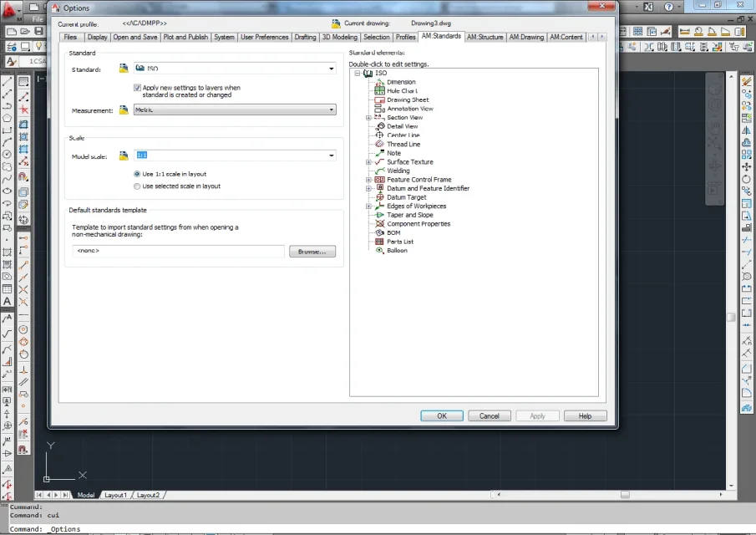Click the drawing area's vertical scrollbar thumb
Viewport: 756px width, 535px height.
coord(731,318)
